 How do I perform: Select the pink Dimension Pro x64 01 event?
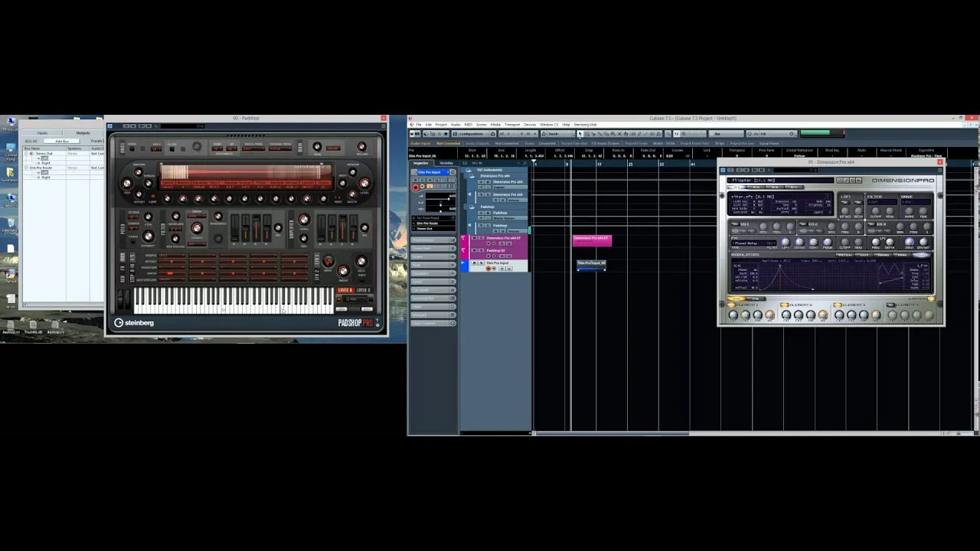click(592, 241)
